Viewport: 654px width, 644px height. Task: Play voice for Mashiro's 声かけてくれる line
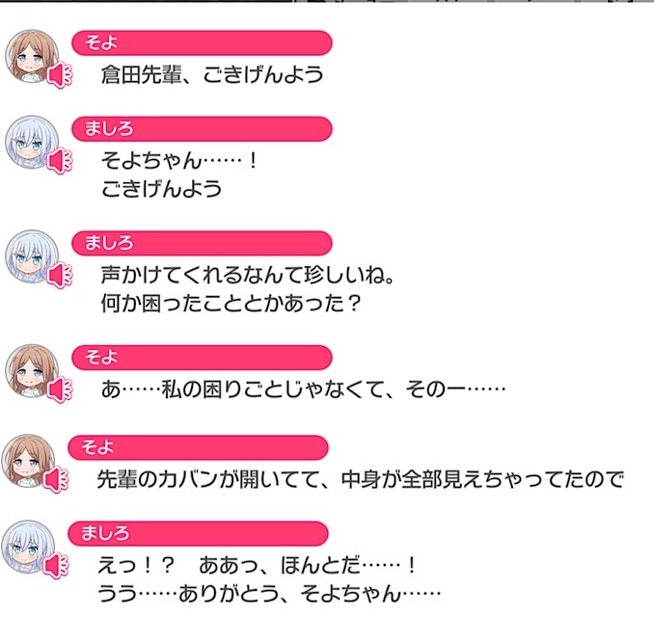tap(59, 276)
